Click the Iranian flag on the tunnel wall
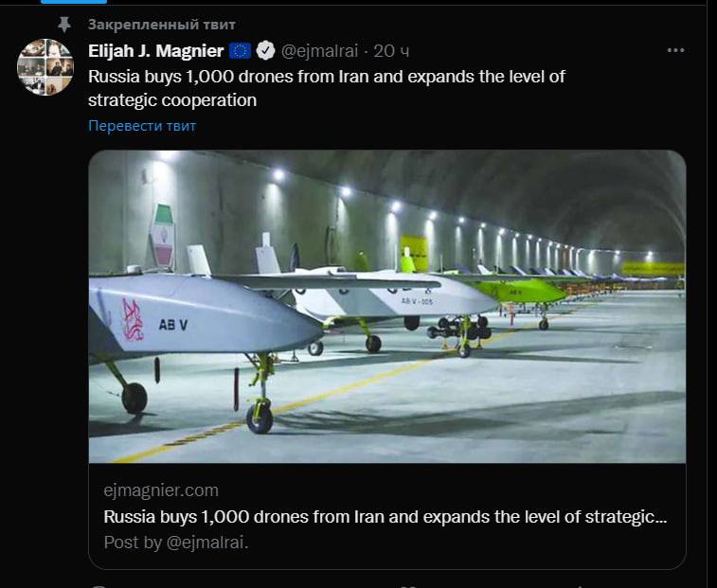 pos(163,237)
